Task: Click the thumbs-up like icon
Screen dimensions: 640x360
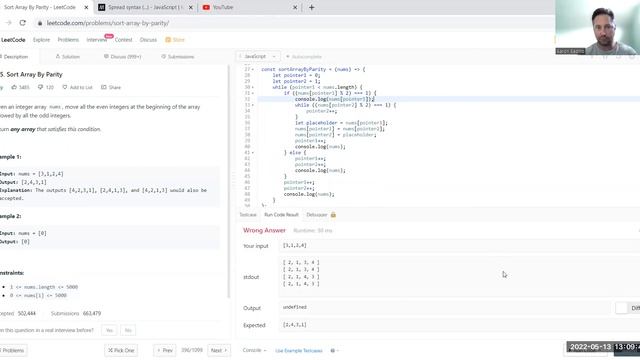Action: click(x=14, y=87)
